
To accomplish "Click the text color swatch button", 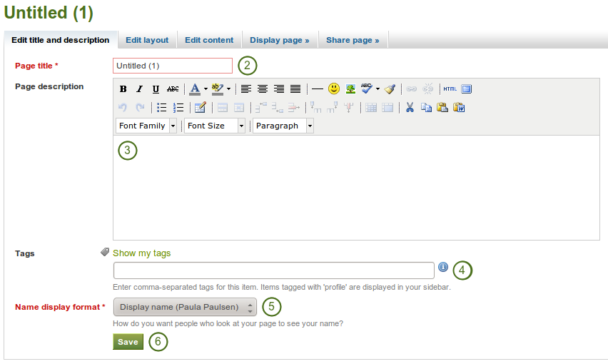I will (195, 89).
